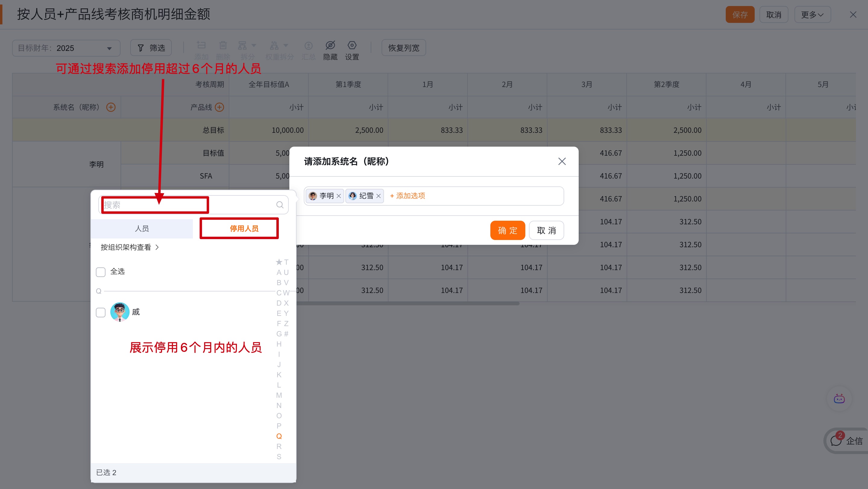Click the 3月 column header
This screenshot has height=489, width=868.
pos(587,85)
